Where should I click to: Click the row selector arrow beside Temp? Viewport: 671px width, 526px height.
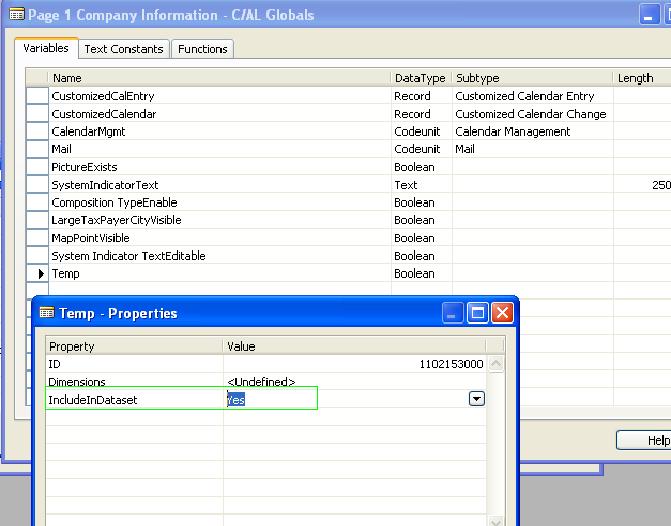pos(38,273)
